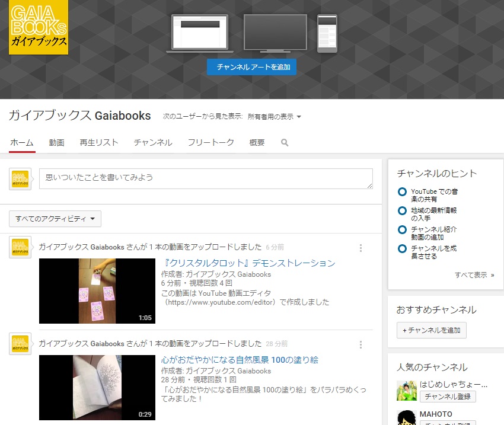Click the 6分前 activity timestamp
Viewport: 504px width, 425px height.
pos(275,247)
